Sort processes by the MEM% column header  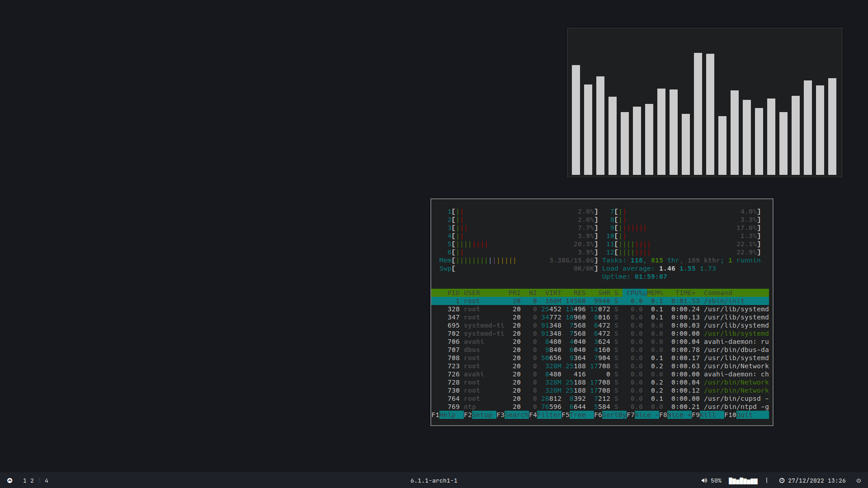655,293
